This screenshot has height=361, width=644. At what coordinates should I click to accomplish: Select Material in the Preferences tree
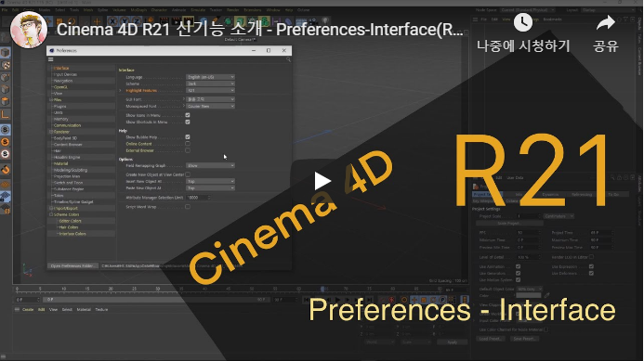(60, 163)
